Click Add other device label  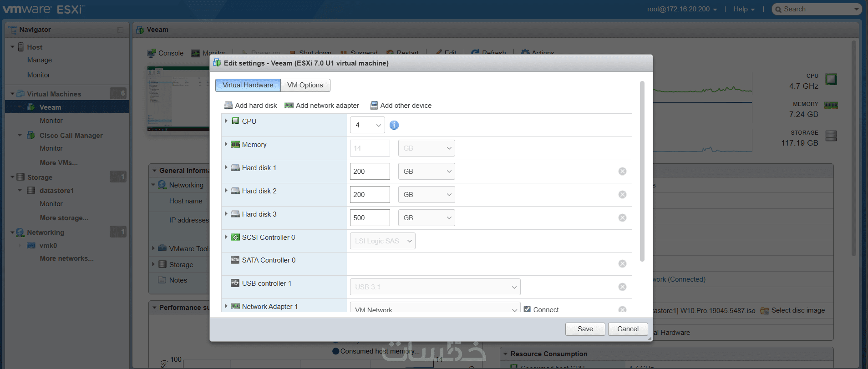point(406,106)
